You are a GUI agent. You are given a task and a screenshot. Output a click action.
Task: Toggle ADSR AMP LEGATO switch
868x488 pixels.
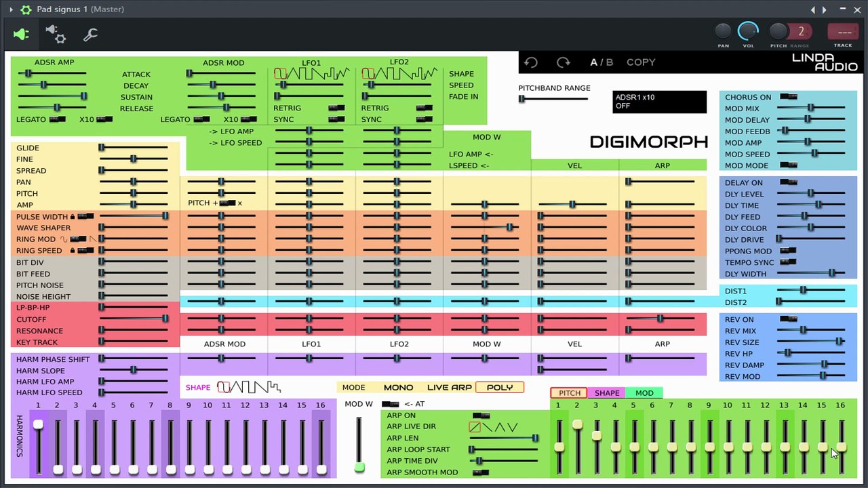pyautogui.click(x=58, y=119)
